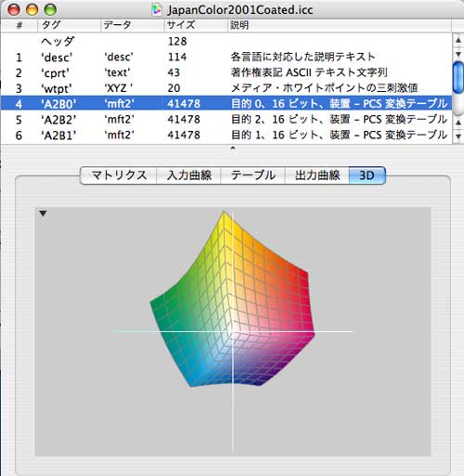Select the 出力曲線 tab
The width and height of the screenshot is (464, 476).
coord(317,175)
